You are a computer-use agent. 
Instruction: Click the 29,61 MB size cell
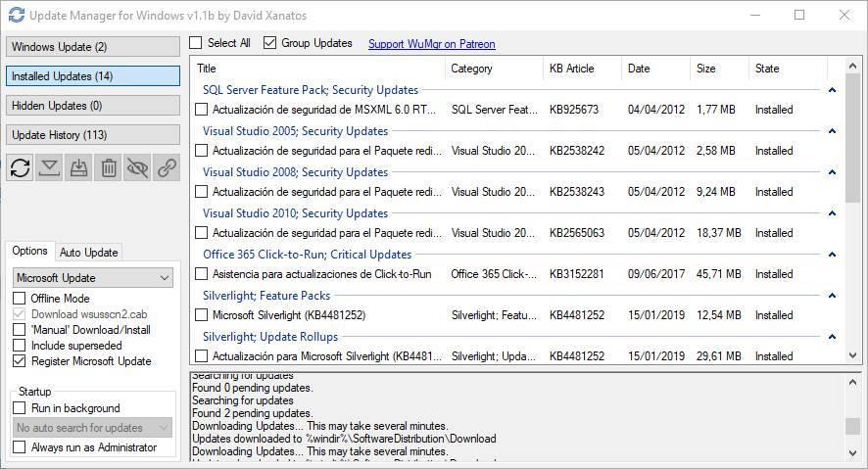pyautogui.click(x=718, y=356)
